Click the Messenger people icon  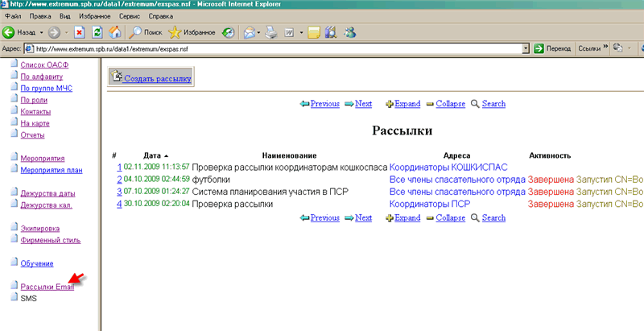tap(350, 32)
